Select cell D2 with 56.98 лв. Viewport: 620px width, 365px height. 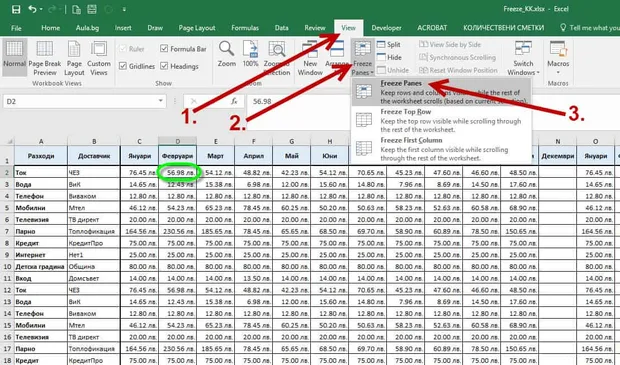click(178, 172)
